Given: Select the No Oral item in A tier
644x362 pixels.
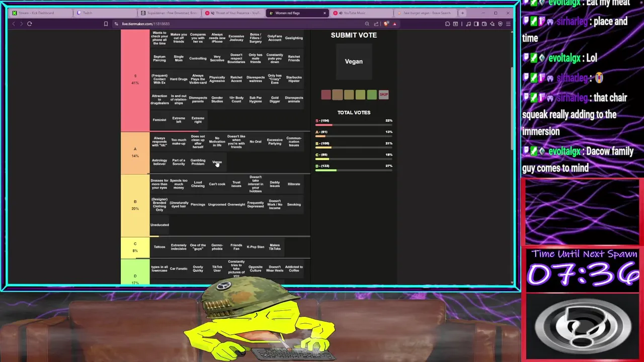Looking at the screenshot, I should click(256, 142).
